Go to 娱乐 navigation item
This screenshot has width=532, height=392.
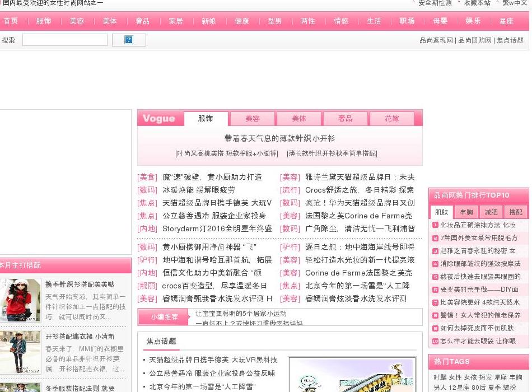(x=473, y=21)
